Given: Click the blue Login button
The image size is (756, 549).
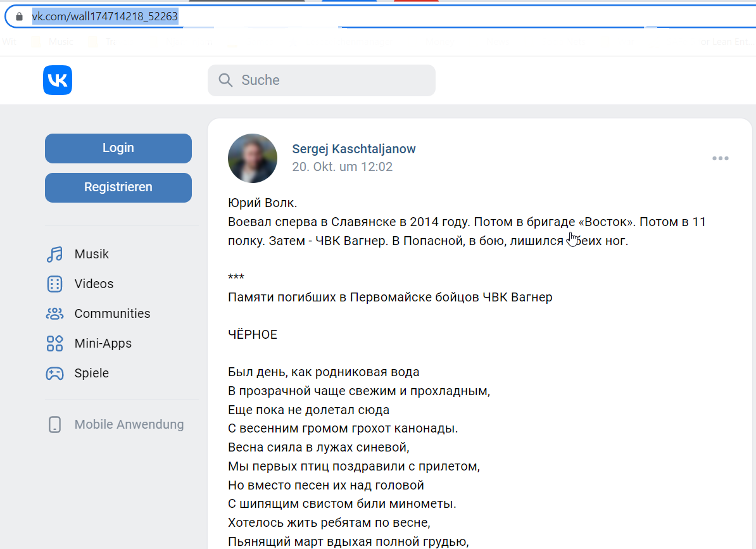Looking at the screenshot, I should tap(118, 148).
